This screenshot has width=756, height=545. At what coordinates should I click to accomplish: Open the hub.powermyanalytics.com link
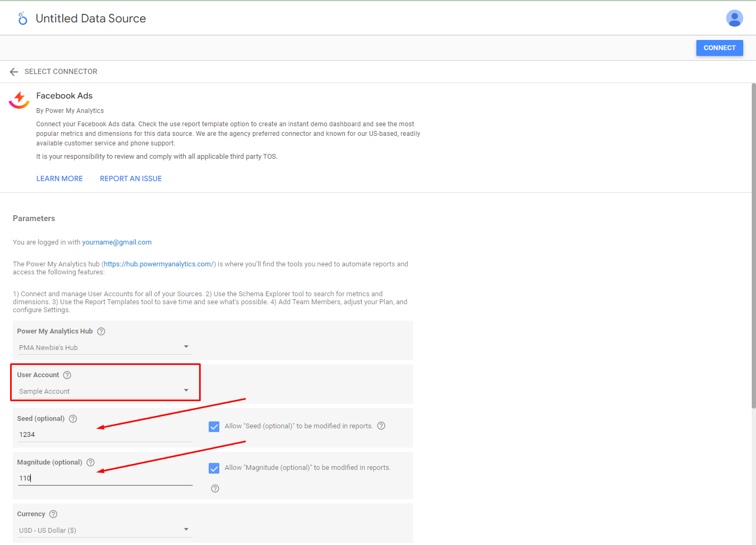pos(159,264)
